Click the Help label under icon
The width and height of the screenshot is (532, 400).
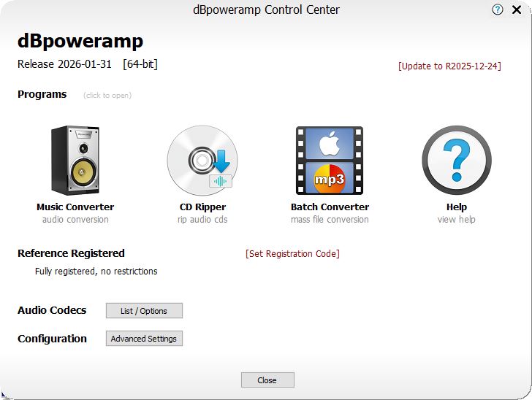457,207
